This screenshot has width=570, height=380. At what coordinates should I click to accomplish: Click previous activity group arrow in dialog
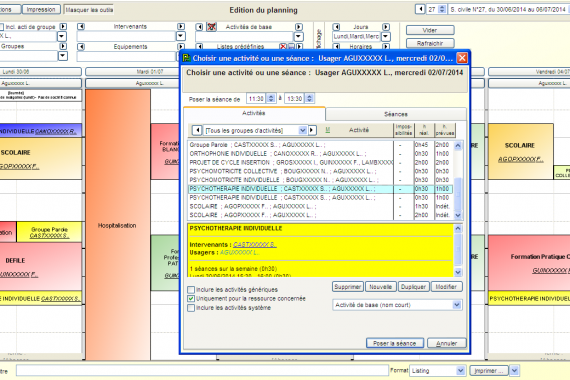197,130
